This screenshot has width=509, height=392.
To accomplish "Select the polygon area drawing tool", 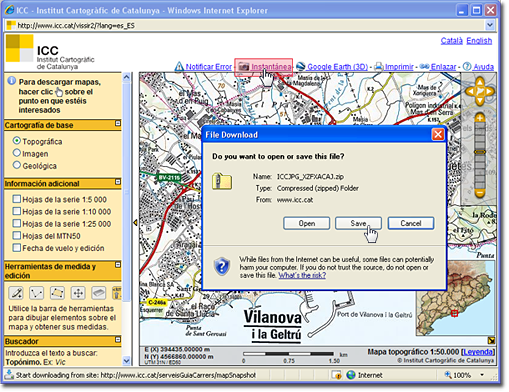I will point(57,293).
